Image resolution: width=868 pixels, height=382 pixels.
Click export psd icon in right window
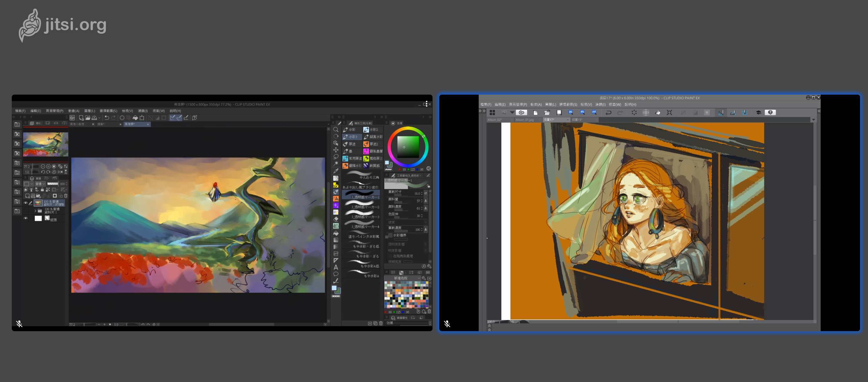pos(594,112)
